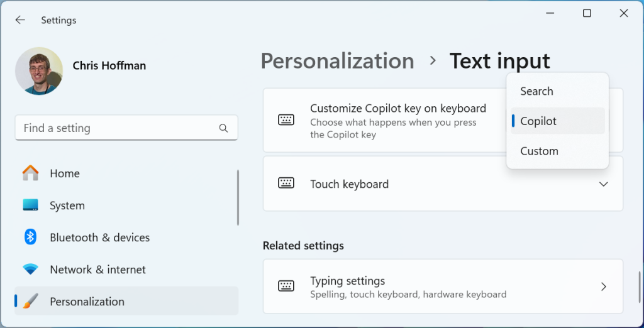Click the Personalization paintbrush icon
Viewport: 644px width, 328px height.
point(30,302)
